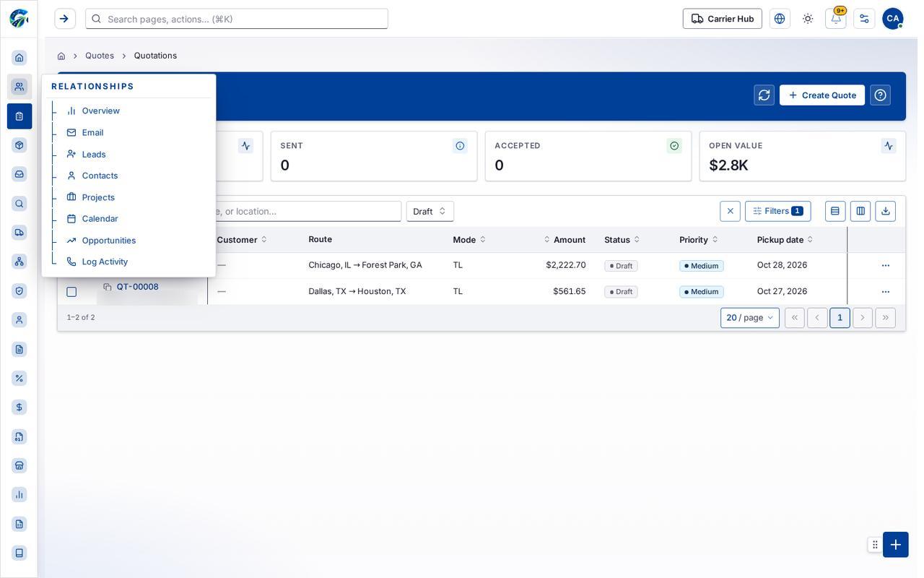Select Log Activity in the Relationships menu
924x578 pixels.
pos(105,262)
